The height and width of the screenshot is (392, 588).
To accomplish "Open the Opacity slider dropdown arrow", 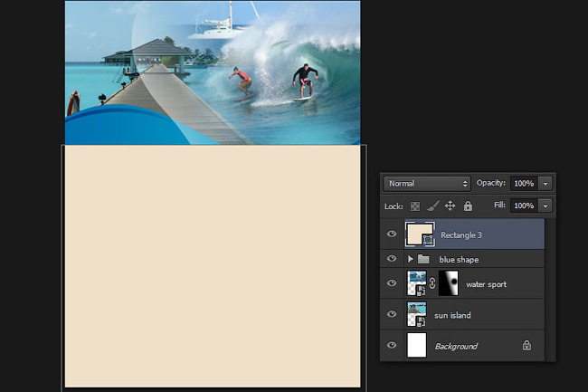I will pyautogui.click(x=545, y=184).
